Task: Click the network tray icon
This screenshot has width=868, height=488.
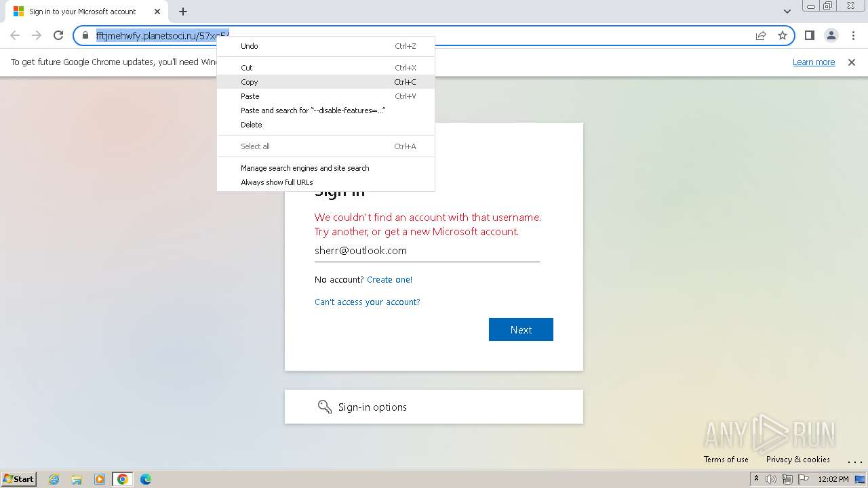Action: click(x=787, y=479)
